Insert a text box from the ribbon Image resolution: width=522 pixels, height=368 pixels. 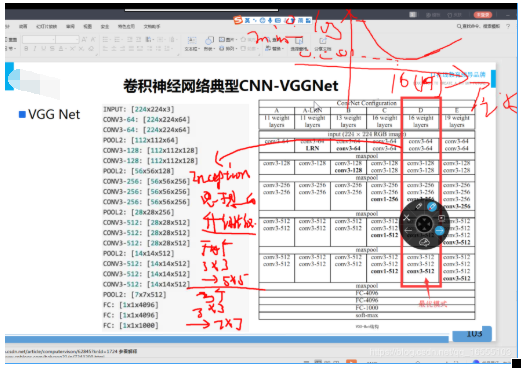[x=192, y=44]
